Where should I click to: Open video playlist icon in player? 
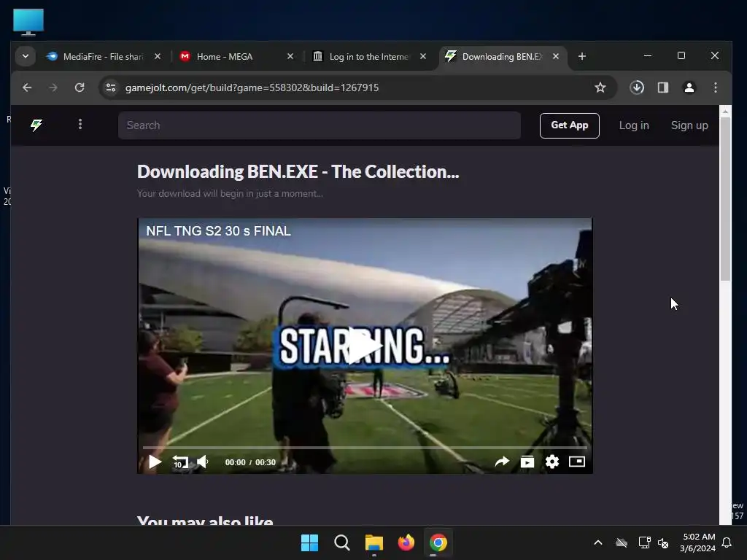coord(527,462)
